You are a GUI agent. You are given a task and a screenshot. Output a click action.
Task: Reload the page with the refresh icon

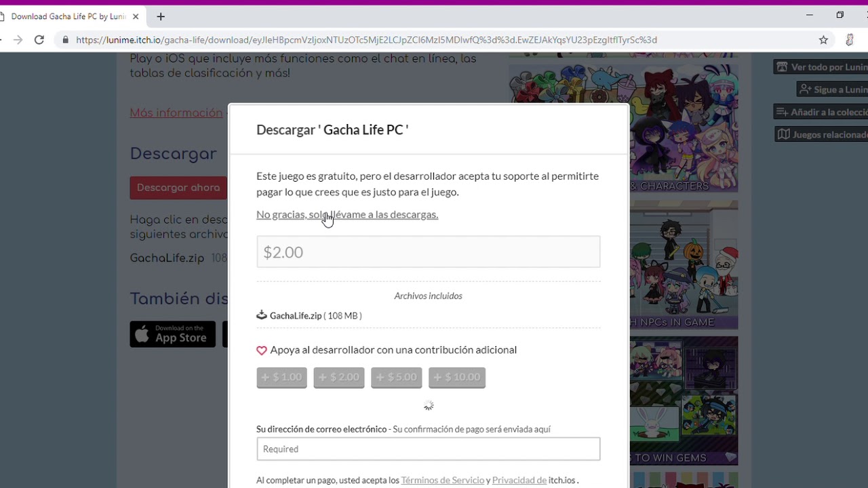tap(39, 40)
